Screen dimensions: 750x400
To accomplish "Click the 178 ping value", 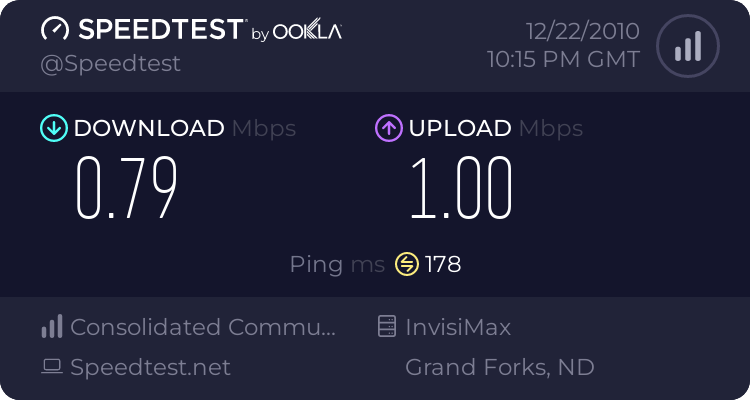I will point(443,264).
